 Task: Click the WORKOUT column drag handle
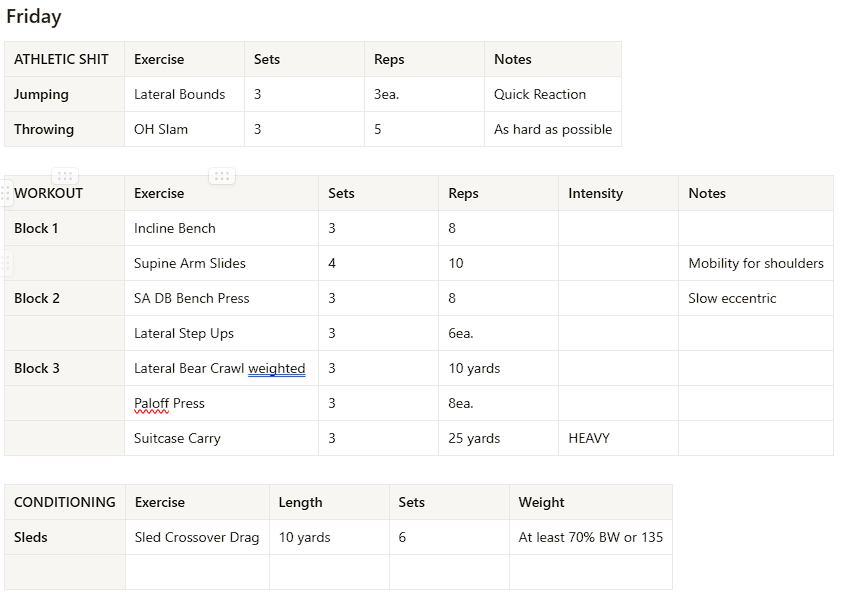65,176
